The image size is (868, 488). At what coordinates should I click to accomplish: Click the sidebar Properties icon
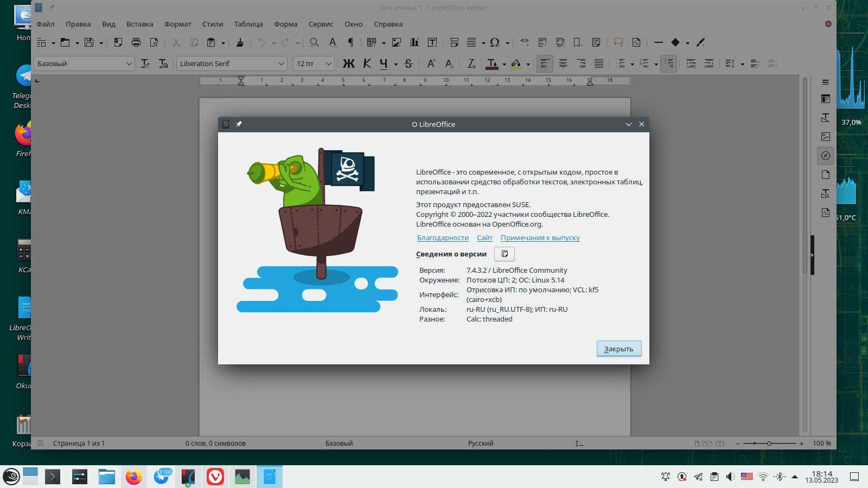click(825, 99)
